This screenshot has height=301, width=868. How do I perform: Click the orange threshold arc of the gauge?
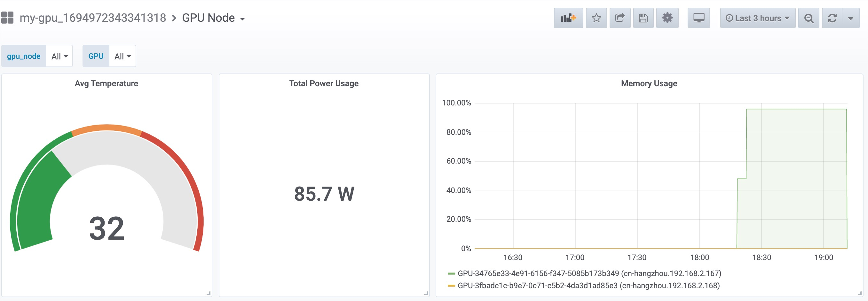coord(107,127)
